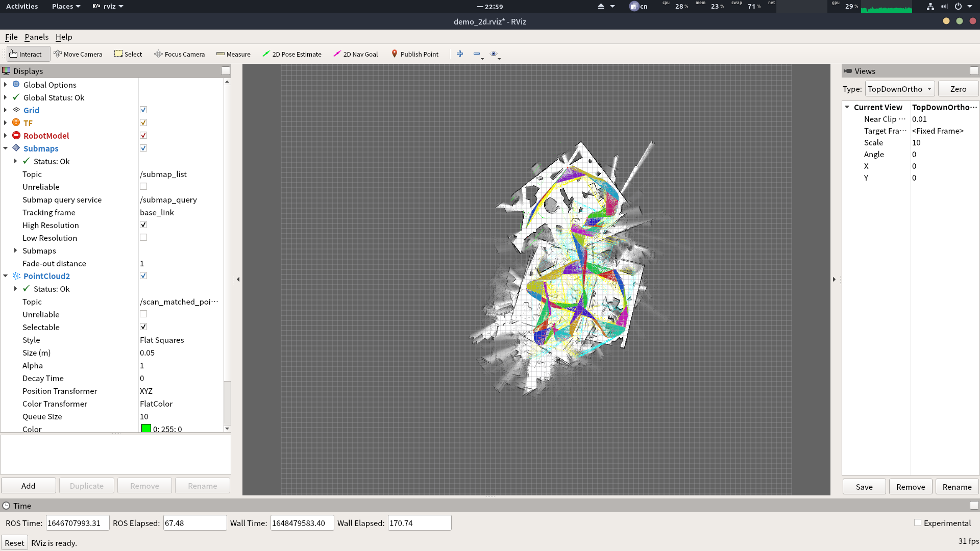Click the blue plus add-tool icon

click(460, 54)
